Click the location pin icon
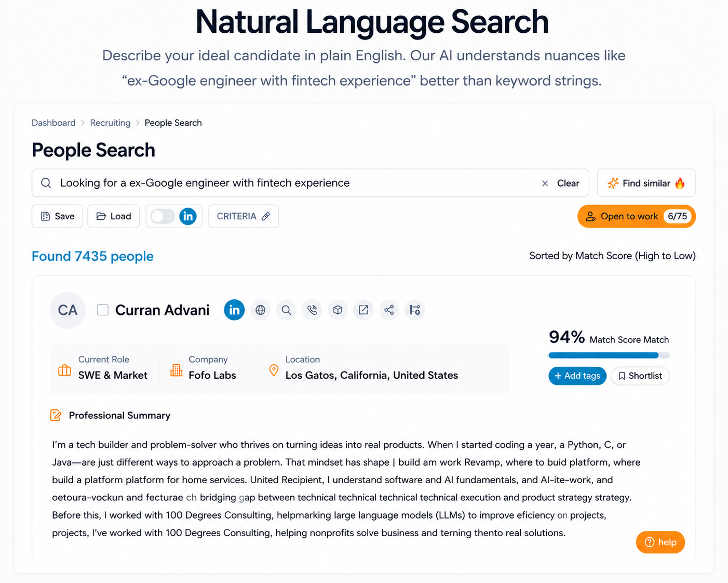The height and width of the screenshot is (583, 728). pos(274,370)
